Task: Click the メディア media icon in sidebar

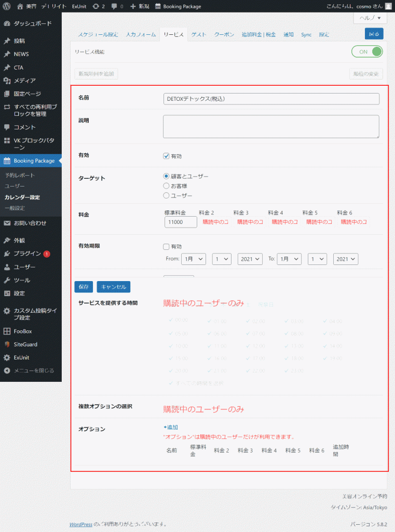Action: pyautogui.click(x=7, y=81)
